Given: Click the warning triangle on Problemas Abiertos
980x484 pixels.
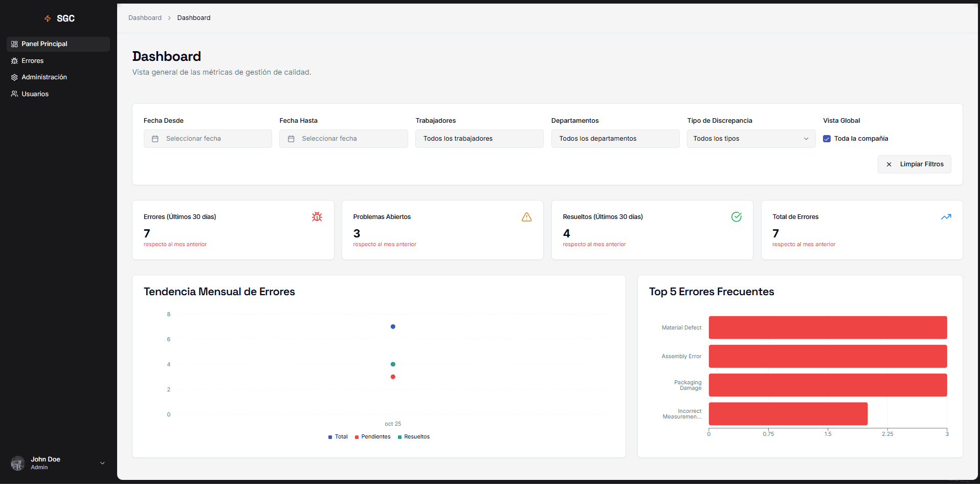Looking at the screenshot, I should tap(526, 217).
